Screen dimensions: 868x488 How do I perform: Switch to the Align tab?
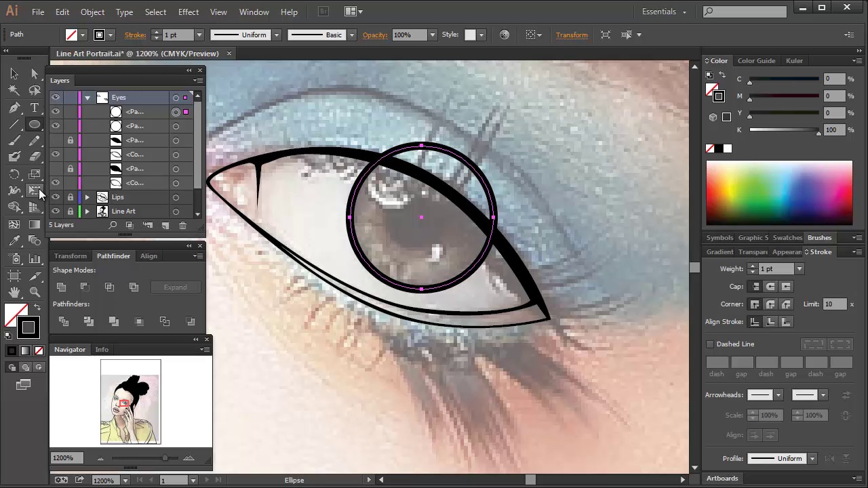149,256
